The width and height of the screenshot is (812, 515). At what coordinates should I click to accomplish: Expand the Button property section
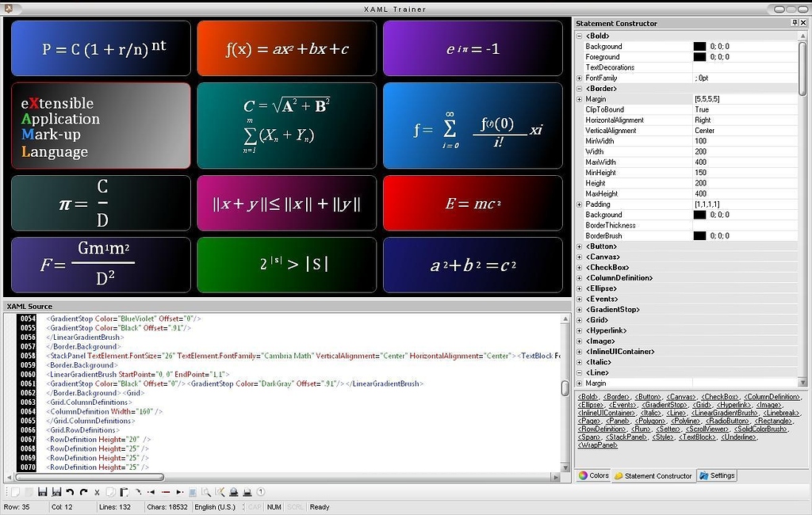pyautogui.click(x=578, y=246)
